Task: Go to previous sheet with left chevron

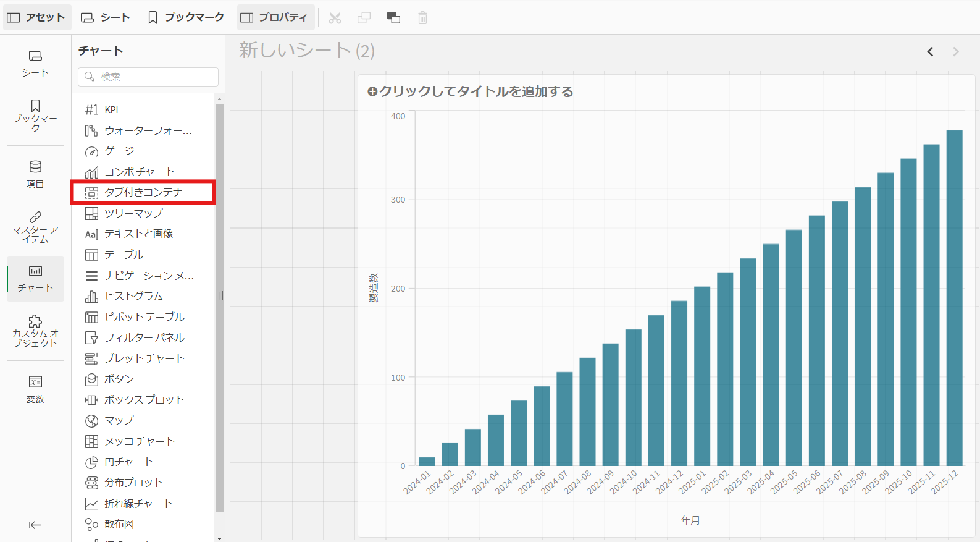Action: tap(931, 52)
